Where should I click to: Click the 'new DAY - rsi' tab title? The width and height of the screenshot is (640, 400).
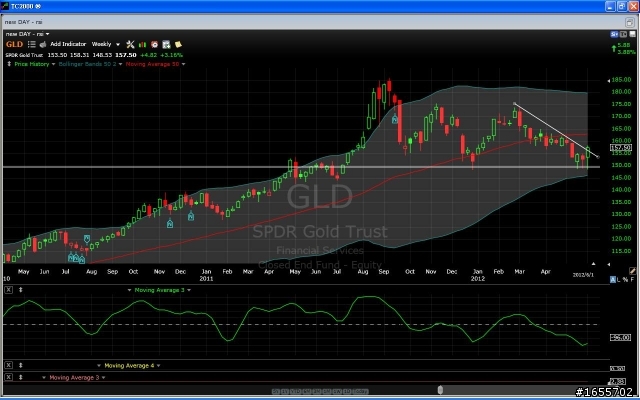pyautogui.click(x=23, y=22)
